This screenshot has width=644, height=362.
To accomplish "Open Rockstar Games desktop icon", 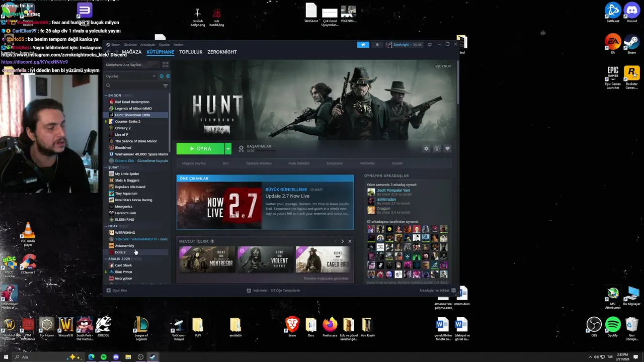I will coord(631,77).
